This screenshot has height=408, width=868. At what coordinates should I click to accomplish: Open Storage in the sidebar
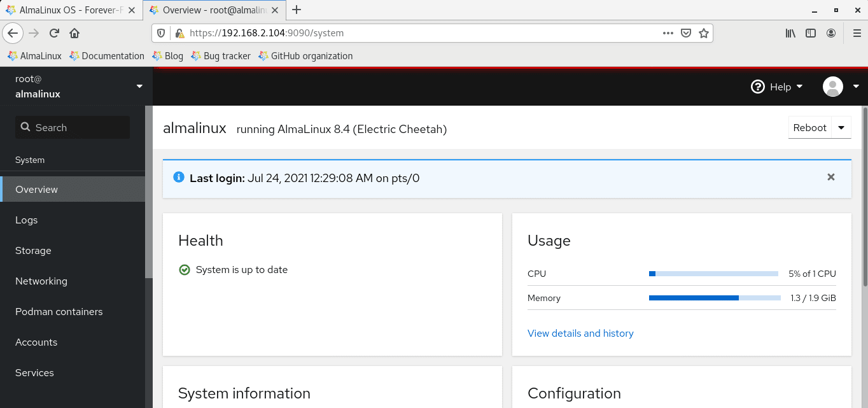73,250
